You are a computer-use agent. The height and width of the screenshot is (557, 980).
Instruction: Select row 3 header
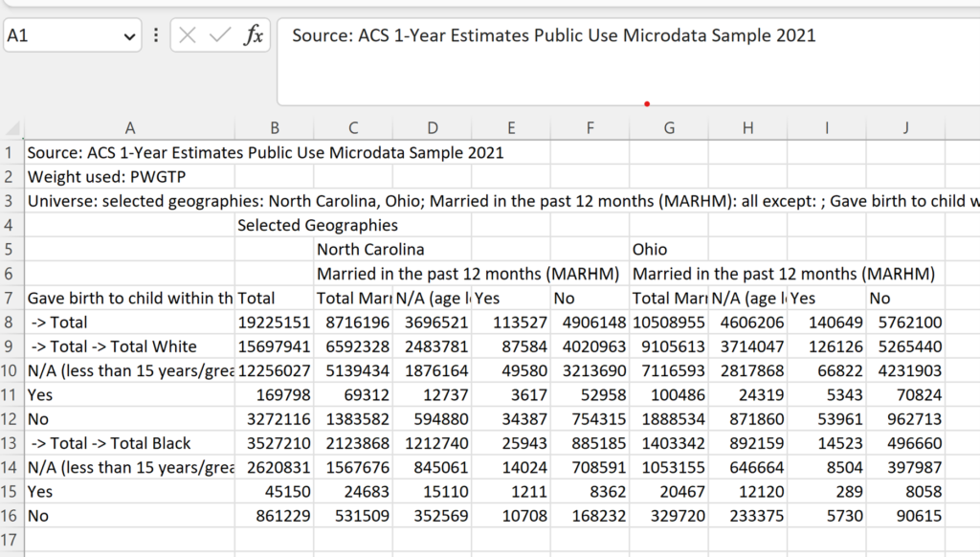10,200
